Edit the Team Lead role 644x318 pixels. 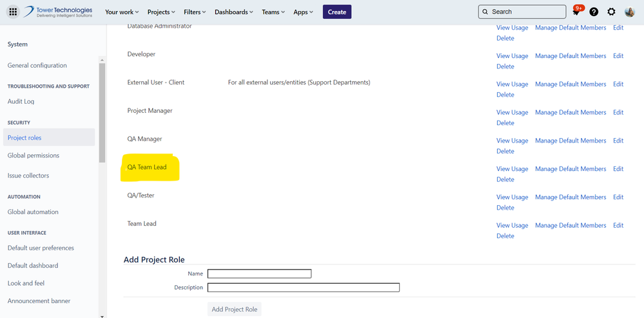[618, 226]
